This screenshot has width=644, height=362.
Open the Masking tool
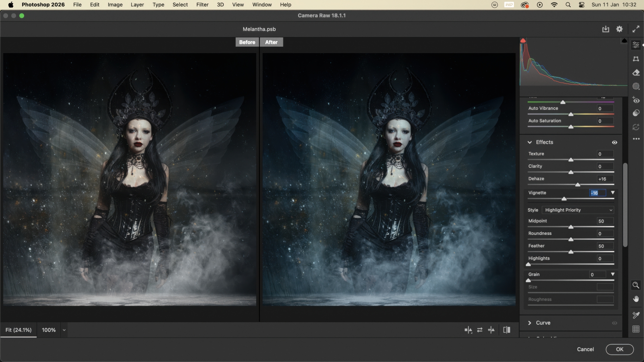click(636, 86)
